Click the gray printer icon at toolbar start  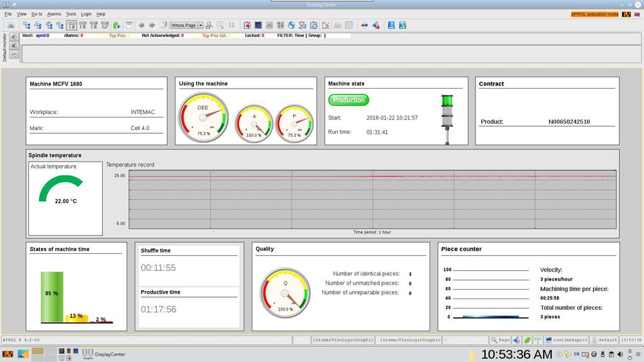(11, 25)
